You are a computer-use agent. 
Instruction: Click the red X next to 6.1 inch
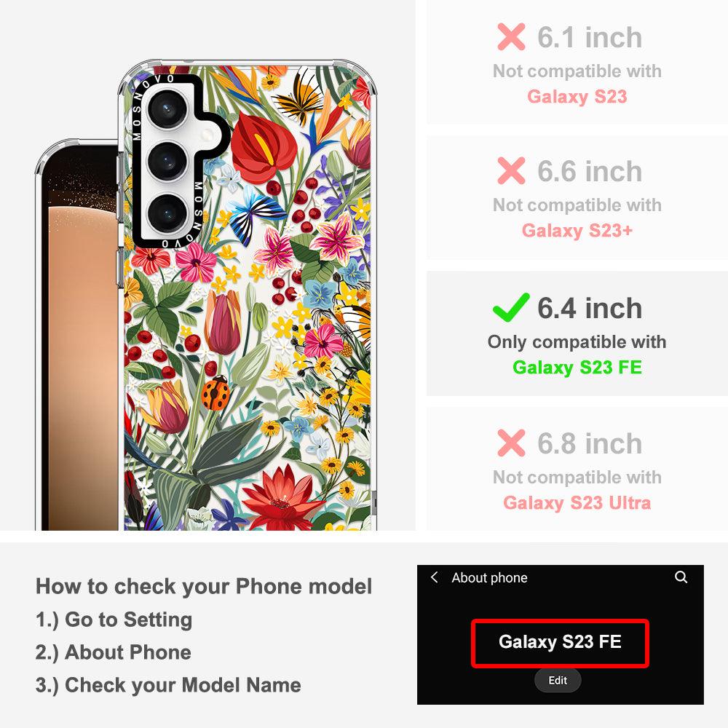tap(511, 36)
